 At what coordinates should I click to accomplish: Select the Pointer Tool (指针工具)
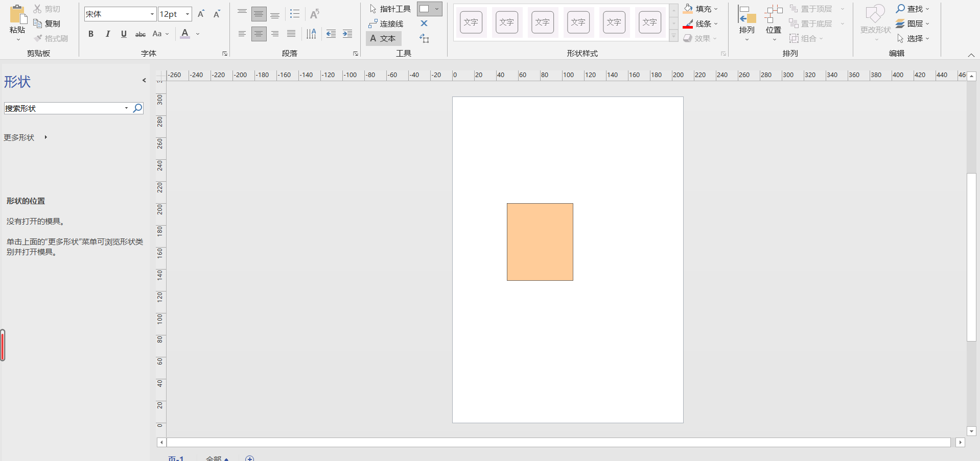tap(390, 9)
